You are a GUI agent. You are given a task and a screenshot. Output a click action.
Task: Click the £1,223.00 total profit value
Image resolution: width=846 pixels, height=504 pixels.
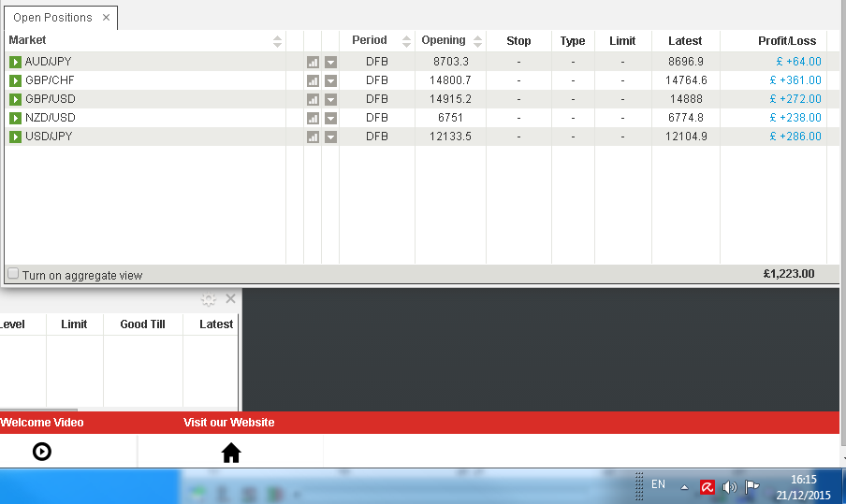pos(789,274)
